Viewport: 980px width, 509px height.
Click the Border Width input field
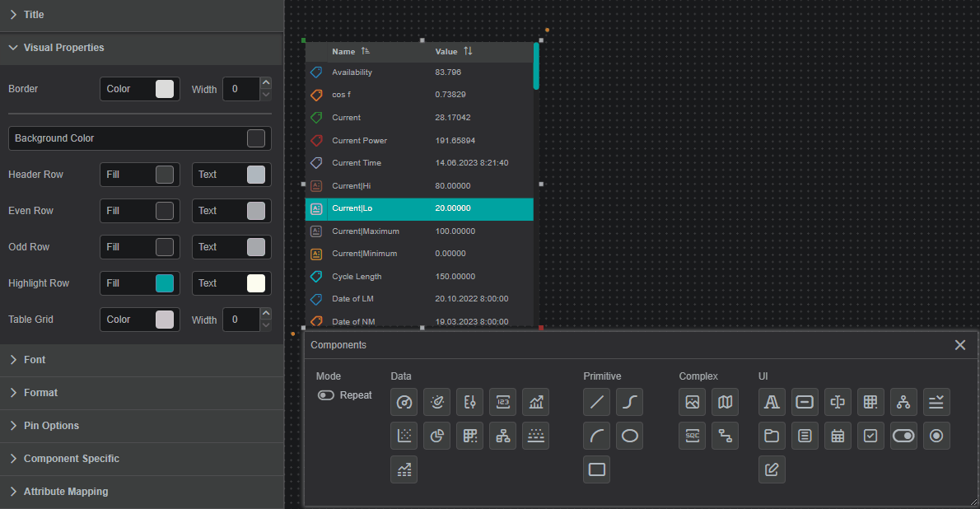point(242,90)
